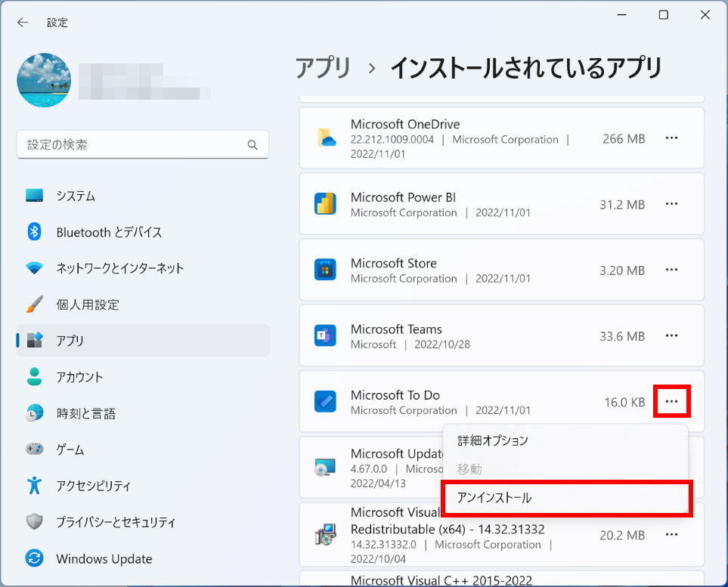728x587 pixels.
Task: Open システム settings
Action: pyautogui.click(x=143, y=196)
